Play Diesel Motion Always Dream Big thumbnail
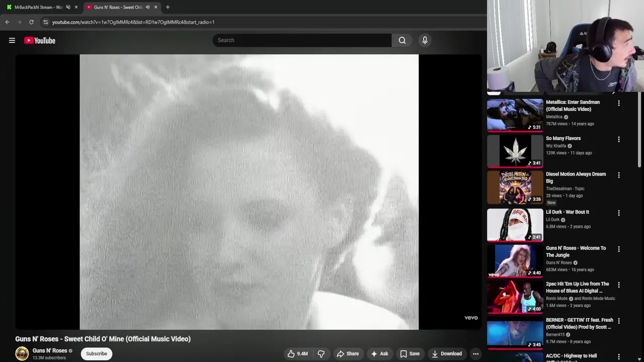 [515, 187]
